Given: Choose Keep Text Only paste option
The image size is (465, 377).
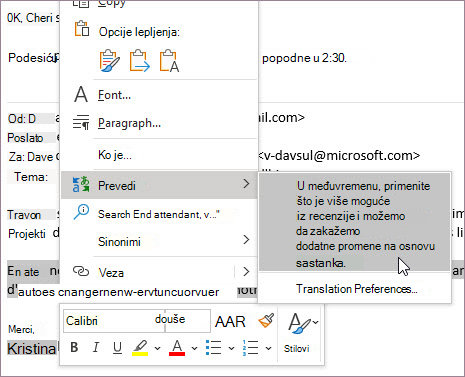Looking at the screenshot, I should coord(169,61).
